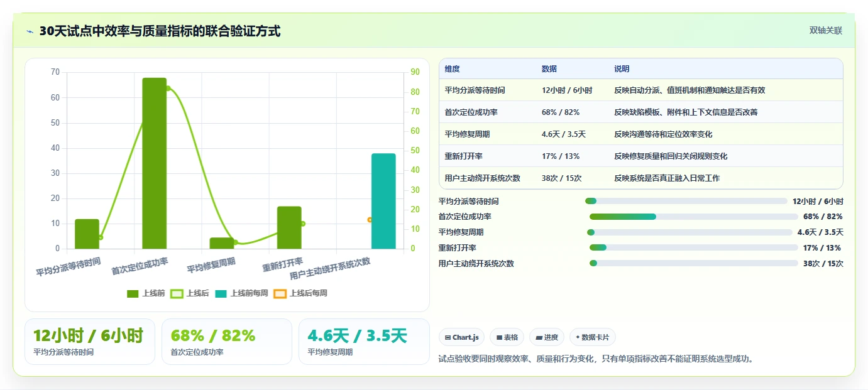Click description 反映缺陷模板、附件和上下文信息是否改善

[686, 112]
